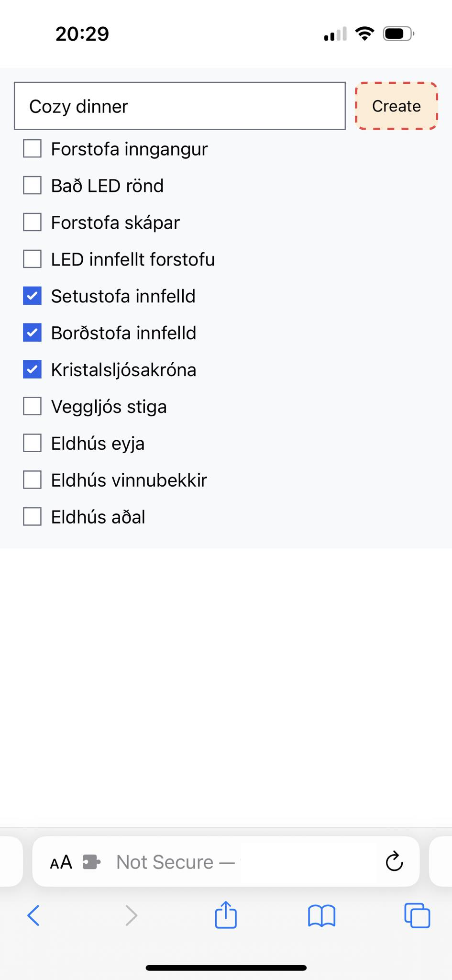This screenshot has width=452, height=980.
Task: Tick the Veggljós stiga checkbox
Action: pos(32,407)
